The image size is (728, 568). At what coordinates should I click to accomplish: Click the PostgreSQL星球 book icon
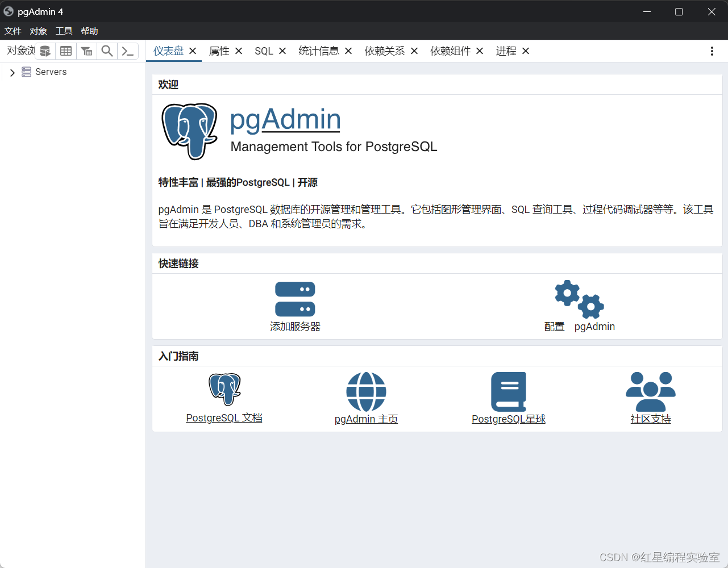pos(509,392)
